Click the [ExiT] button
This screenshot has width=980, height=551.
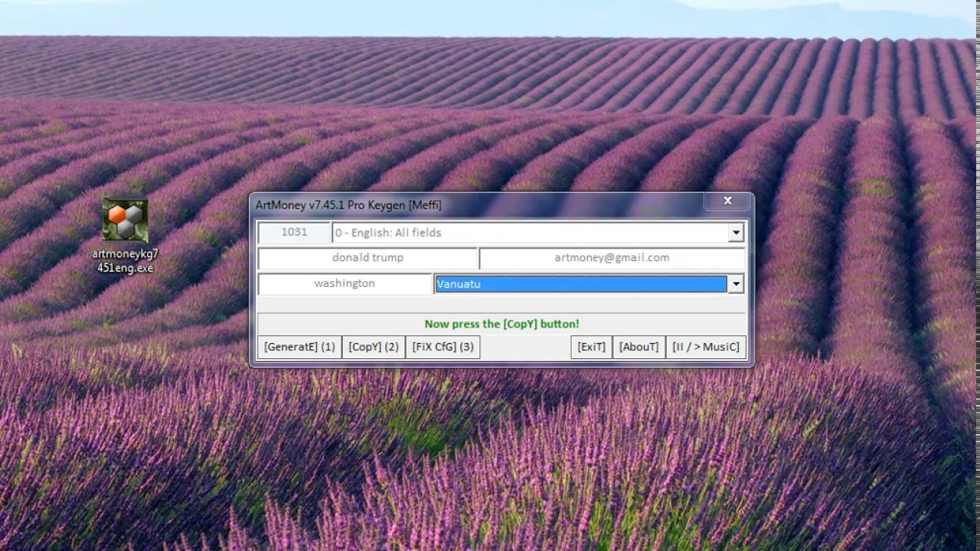coord(591,347)
